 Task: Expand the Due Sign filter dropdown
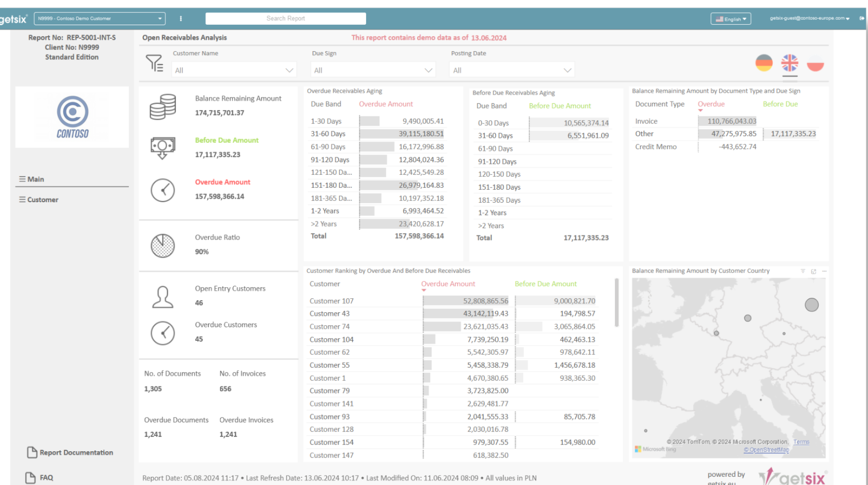click(x=373, y=70)
